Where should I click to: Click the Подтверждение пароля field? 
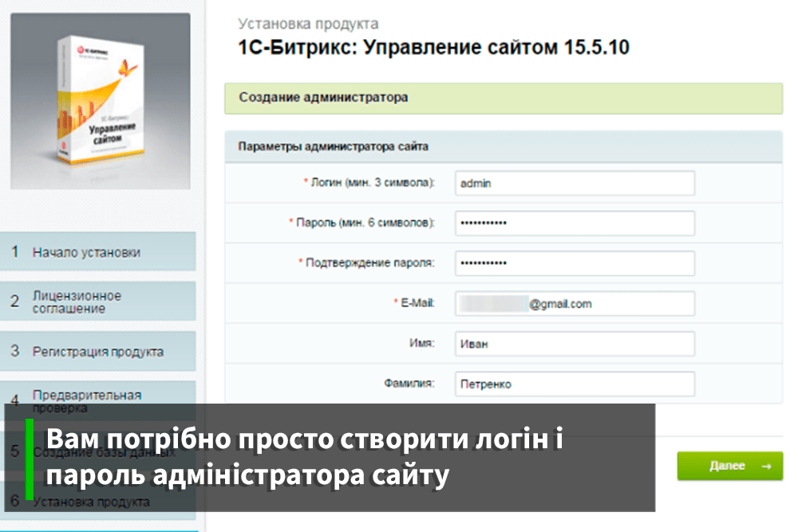click(574, 262)
